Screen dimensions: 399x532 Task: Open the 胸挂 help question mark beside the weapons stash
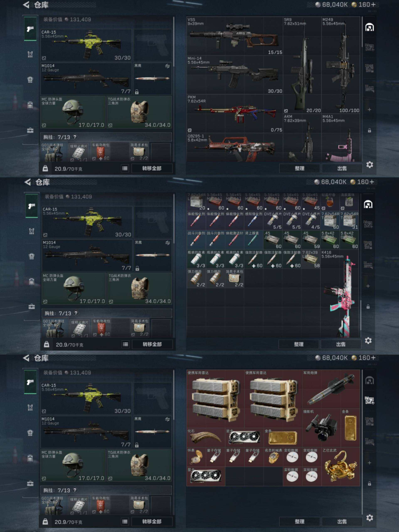(x=75, y=137)
